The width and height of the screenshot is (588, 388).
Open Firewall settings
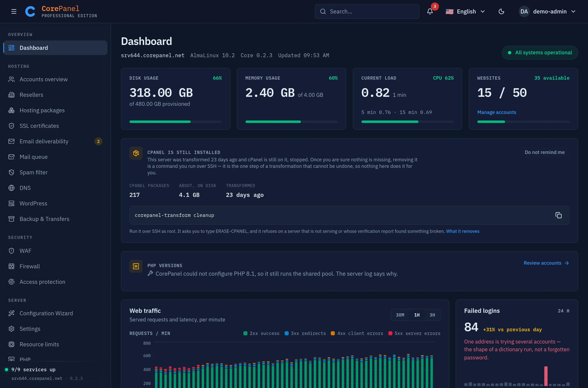[55, 266]
